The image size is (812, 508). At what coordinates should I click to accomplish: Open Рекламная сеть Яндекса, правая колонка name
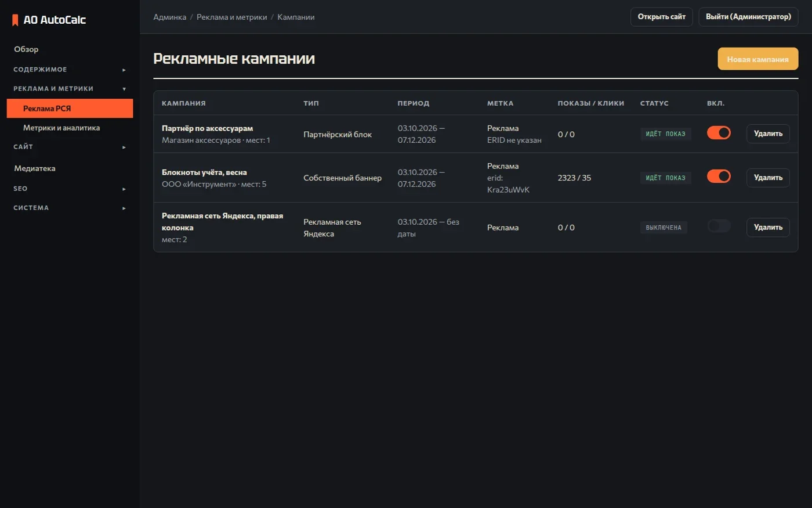(x=222, y=222)
